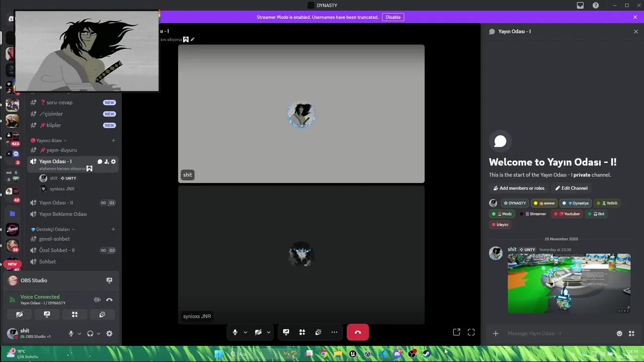Expand microphone options arrow in call bar
Viewport: 644px width, 362px height.
tap(246, 332)
